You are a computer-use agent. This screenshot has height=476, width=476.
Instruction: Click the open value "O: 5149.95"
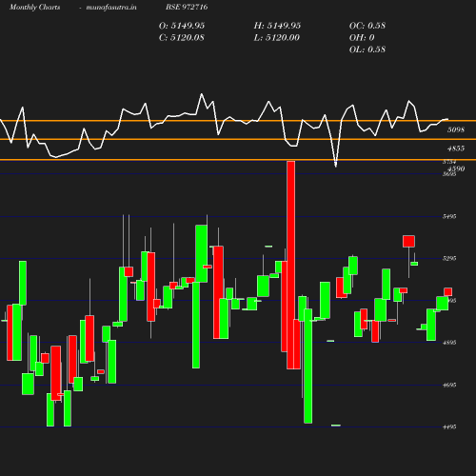pyautogui.click(x=182, y=26)
